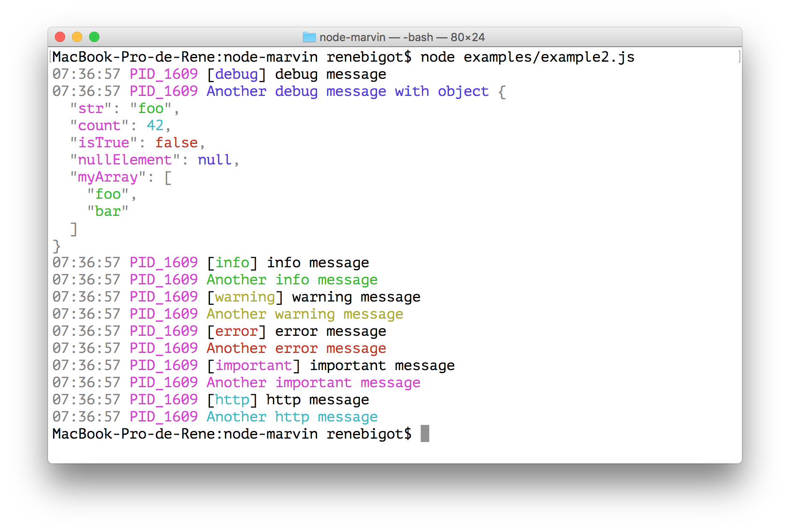Click 'Another debug message with object' line
This screenshot has height=532, width=790.
[347, 91]
